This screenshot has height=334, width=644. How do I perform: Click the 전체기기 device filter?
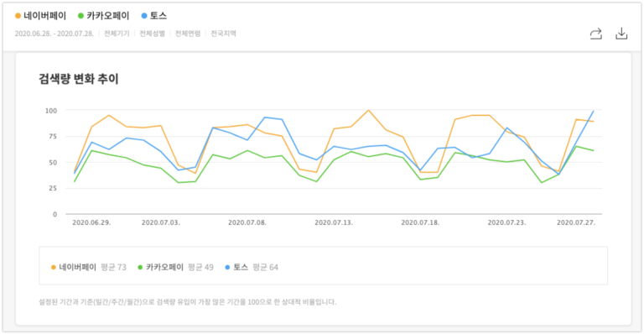pyautogui.click(x=117, y=34)
